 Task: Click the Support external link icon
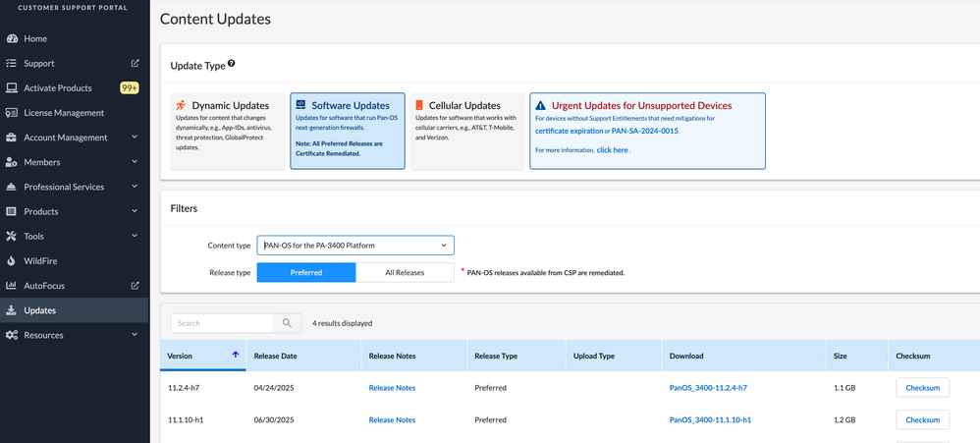tap(135, 63)
